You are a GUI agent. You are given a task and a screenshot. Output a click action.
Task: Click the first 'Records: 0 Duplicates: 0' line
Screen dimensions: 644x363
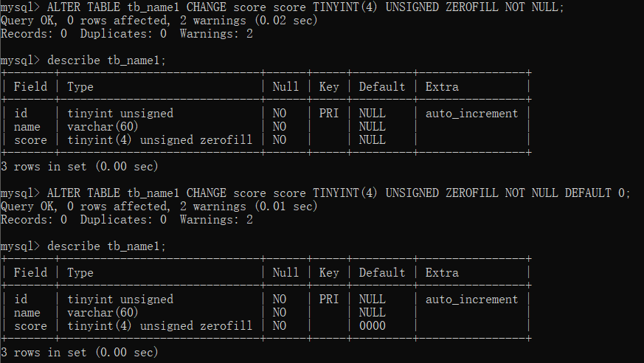pyautogui.click(x=83, y=34)
